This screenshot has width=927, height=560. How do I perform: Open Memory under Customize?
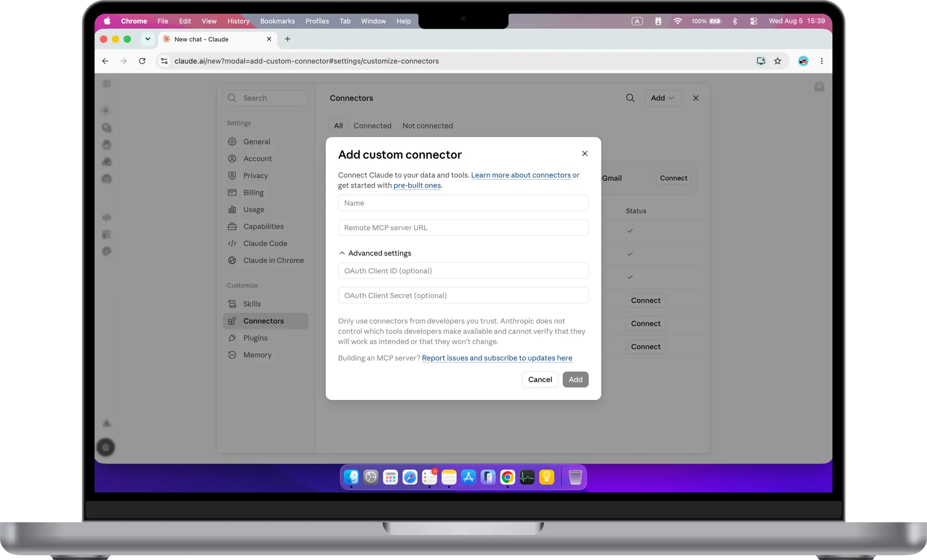[x=265, y=355]
